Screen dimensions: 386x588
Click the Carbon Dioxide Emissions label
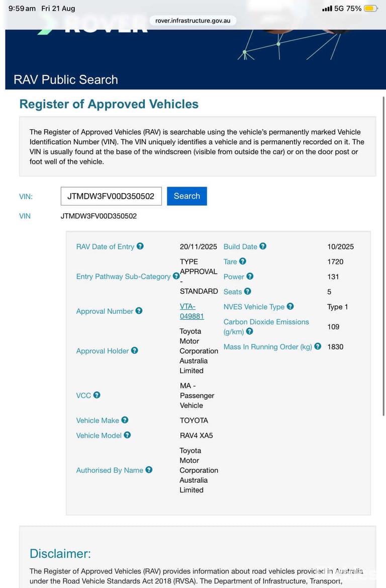pos(266,326)
